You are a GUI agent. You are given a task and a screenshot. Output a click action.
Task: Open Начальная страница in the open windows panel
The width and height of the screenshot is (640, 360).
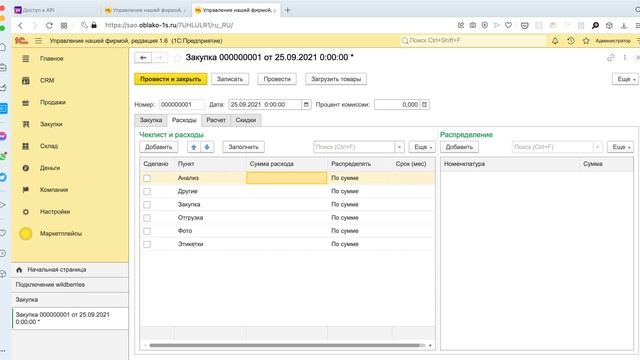[x=70, y=270]
